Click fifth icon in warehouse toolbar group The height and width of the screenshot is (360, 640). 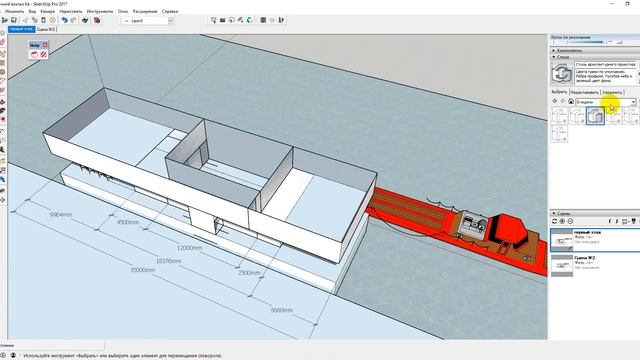[x=249, y=20]
